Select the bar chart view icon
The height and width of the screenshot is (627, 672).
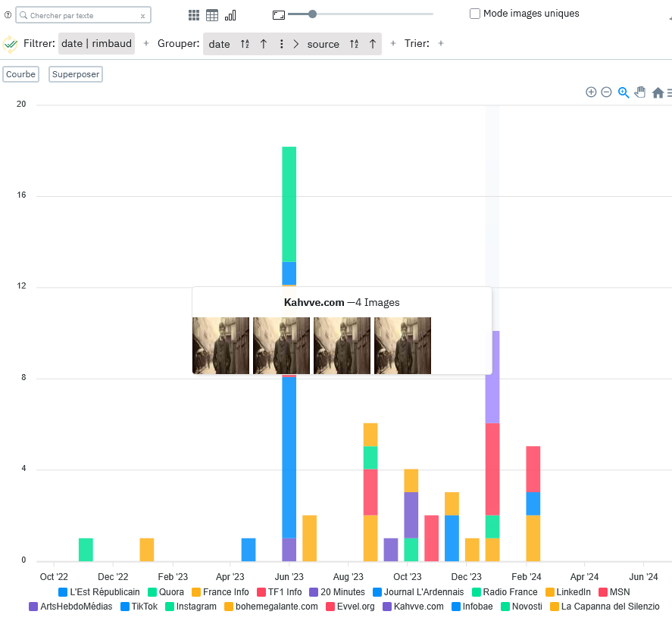click(230, 15)
